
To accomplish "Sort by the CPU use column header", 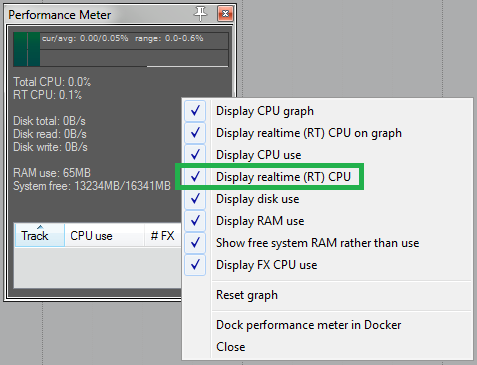I will pyautogui.click(x=104, y=235).
